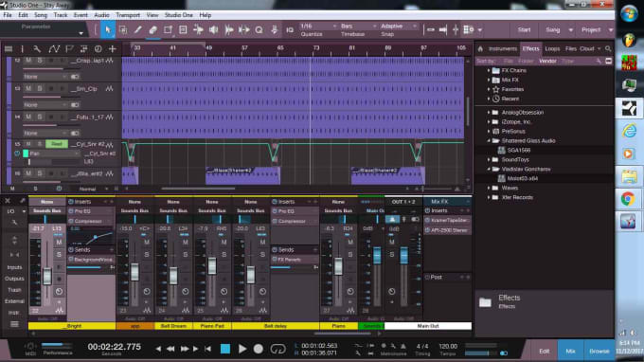This screenshot has width=644, height=362.
Task: Click the IQ input quantize button
Action: tap(290, 30)
